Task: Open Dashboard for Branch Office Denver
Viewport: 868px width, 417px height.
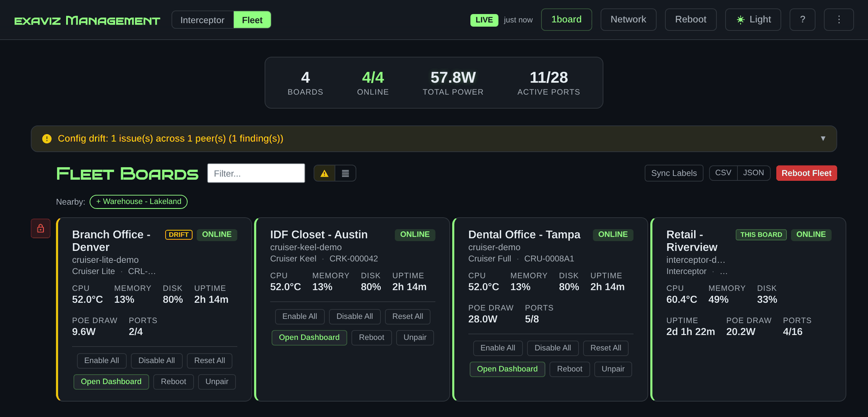Action: [x=111, y=382]
